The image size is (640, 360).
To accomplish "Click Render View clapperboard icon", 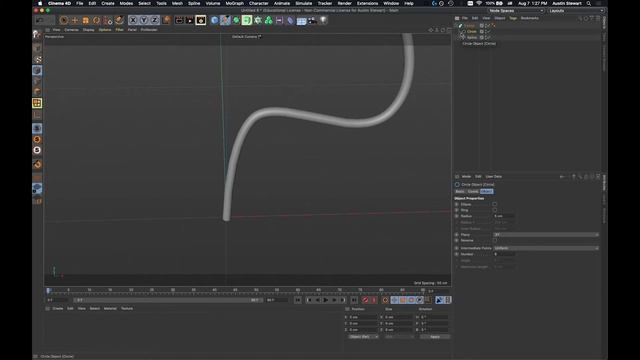I will tap(179, 20).
